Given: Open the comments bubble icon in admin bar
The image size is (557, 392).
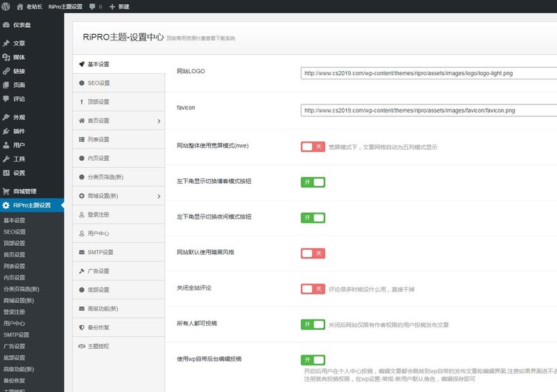Looking at the screenshot, I should click(x=93, y=7).
